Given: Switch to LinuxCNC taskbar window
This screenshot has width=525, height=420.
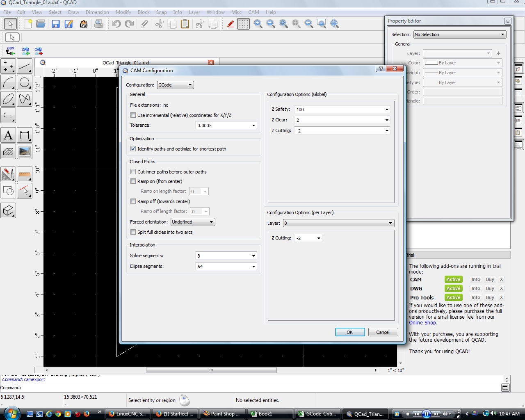Looking at the screenshot, I should pyautogui.click(x=128, y=414).
